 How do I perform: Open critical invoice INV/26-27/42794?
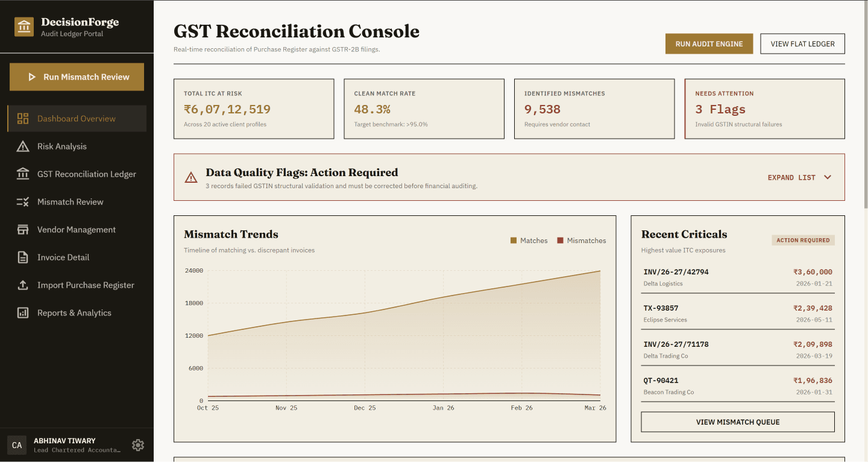738,277
